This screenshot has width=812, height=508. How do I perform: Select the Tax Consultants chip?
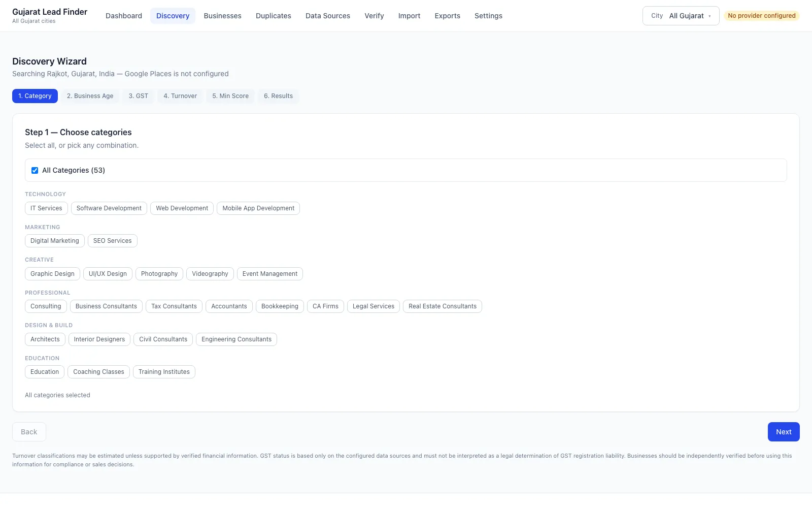coord(174,306)
